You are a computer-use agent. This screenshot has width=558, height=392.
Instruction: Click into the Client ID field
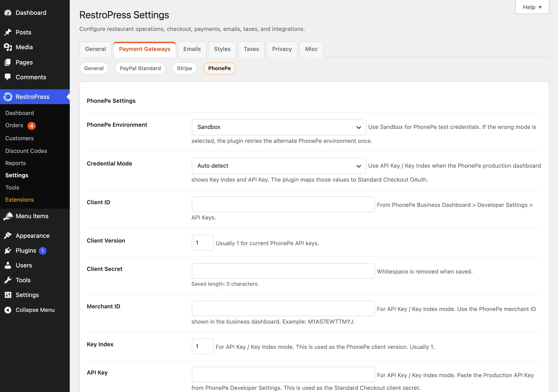(x=283, y=204)
